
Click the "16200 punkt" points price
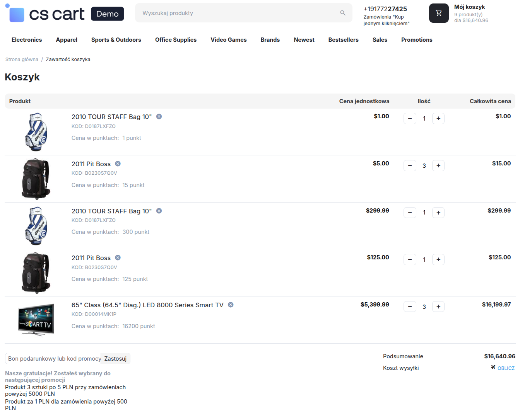point(139,326)
